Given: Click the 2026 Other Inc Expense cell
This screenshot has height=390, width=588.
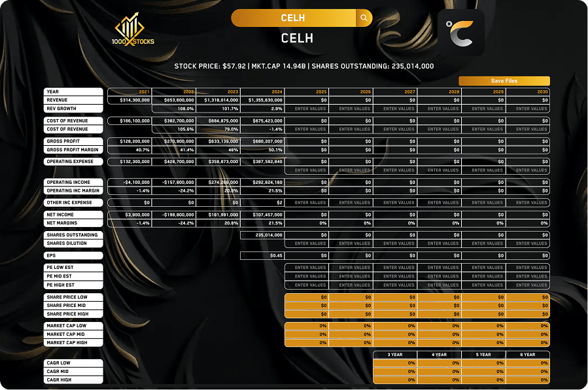Looking at the screenshot, I should pyautogui.click(x=351, y=203).
